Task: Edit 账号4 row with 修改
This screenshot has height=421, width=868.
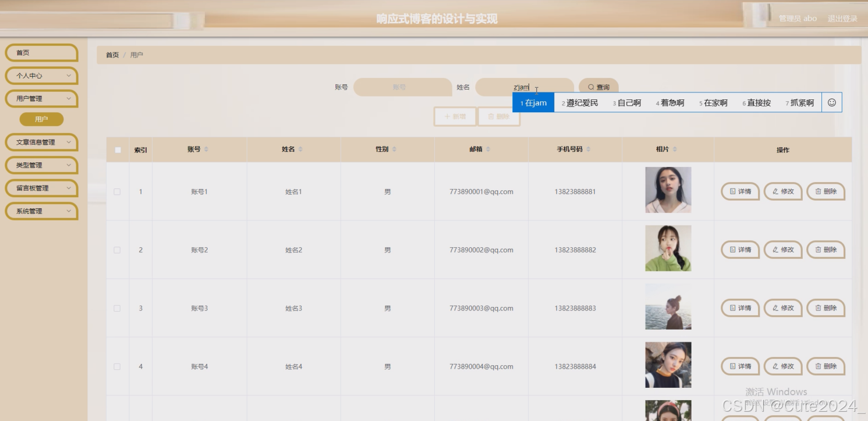Action: click(783, 366)
